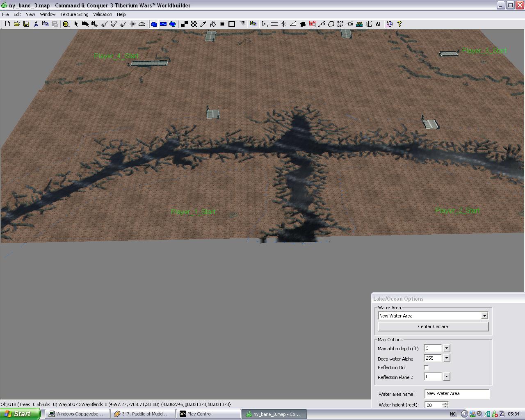
Task: Open the Validation menu
Action: pyautogui.click(x=103, y=14)
